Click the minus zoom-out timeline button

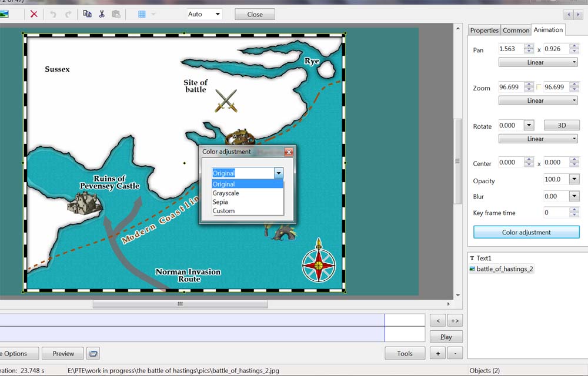(x=455, y=354)
